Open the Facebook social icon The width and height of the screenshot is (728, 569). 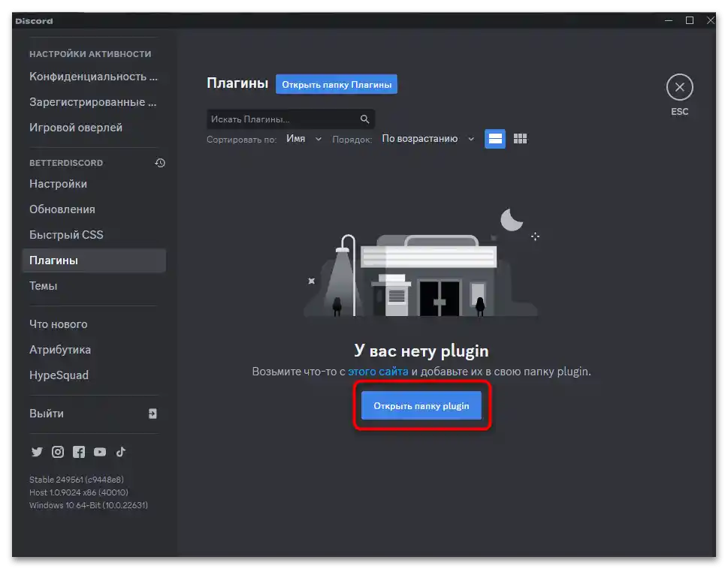pyautogui.click(x=79, y=452)
